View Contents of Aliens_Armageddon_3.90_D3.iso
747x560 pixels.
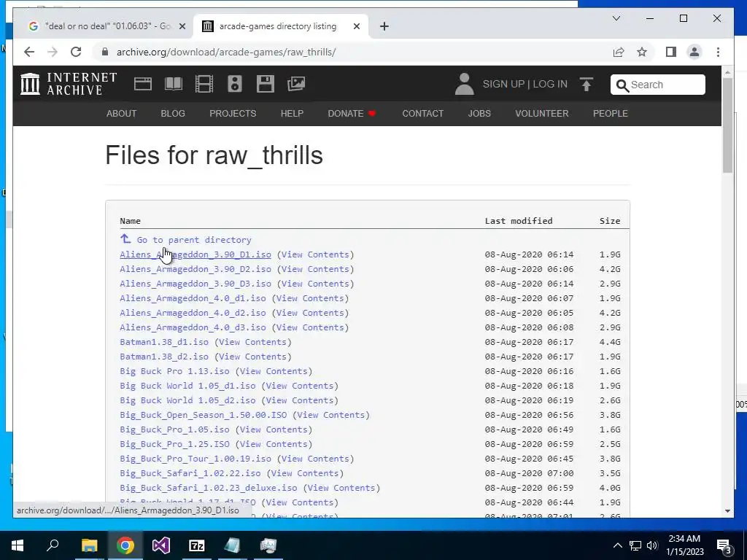[x=315, y=284]
